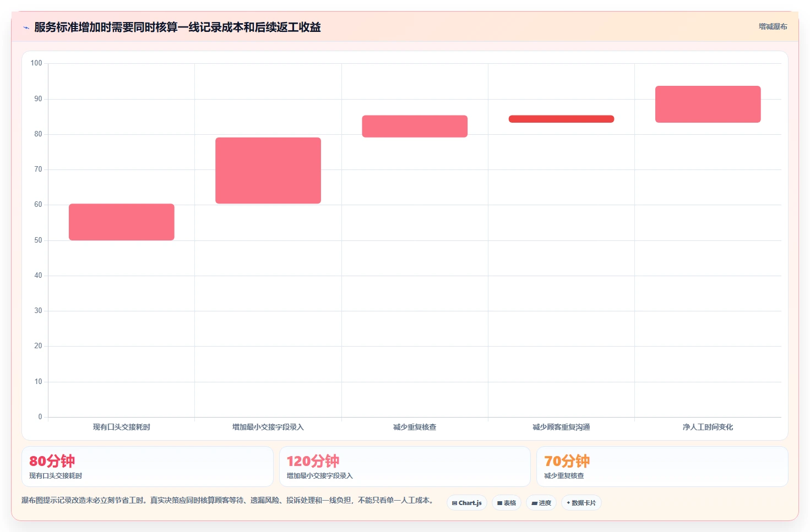Click the y-axis value 0

(x=40, y=417)
